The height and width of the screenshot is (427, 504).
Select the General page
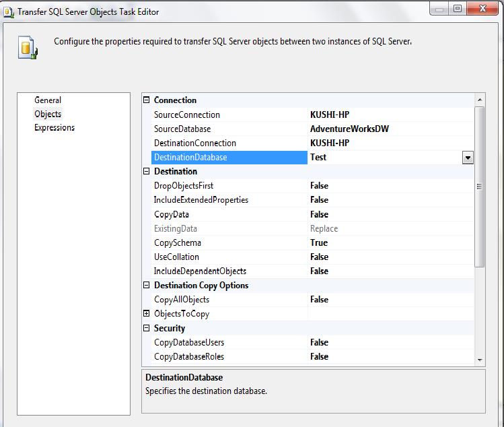tap(48, 100)
